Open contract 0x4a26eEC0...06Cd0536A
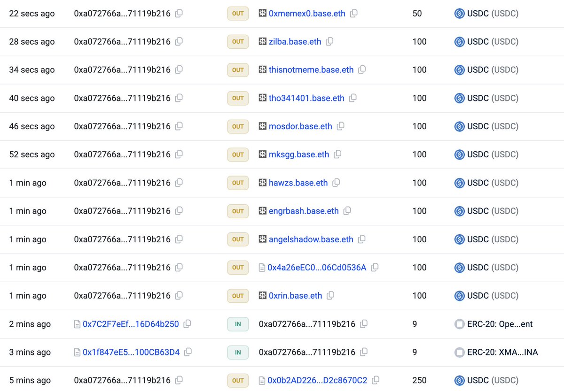 tap(317, 268)
